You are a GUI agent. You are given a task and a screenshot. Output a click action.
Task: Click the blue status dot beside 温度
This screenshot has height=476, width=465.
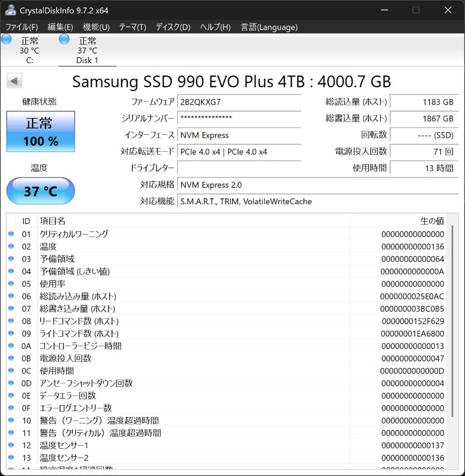[x=11, y=246]
